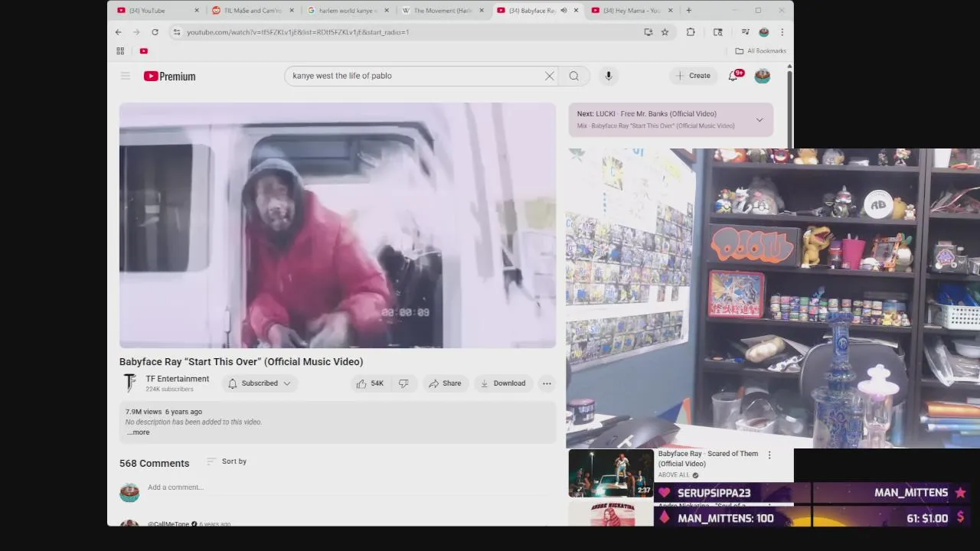Bookmark this page with star
The width and height of the screenshot is (980, 551).
(665, 32)
